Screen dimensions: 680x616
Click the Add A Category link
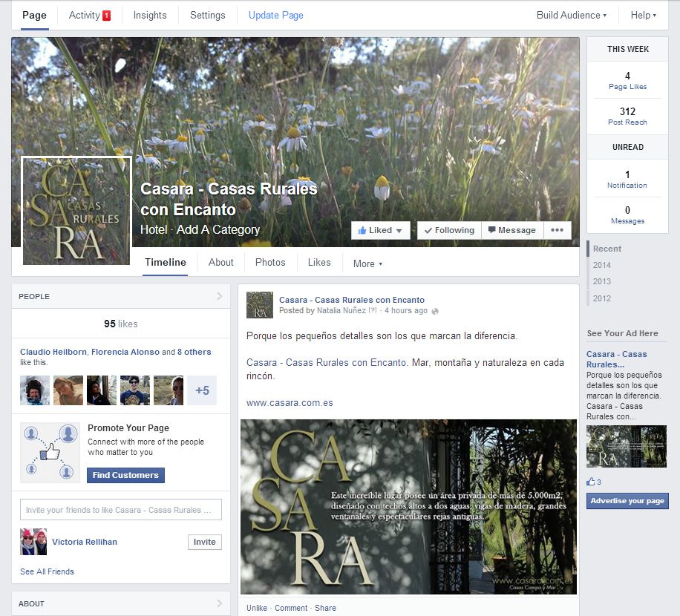218,229
